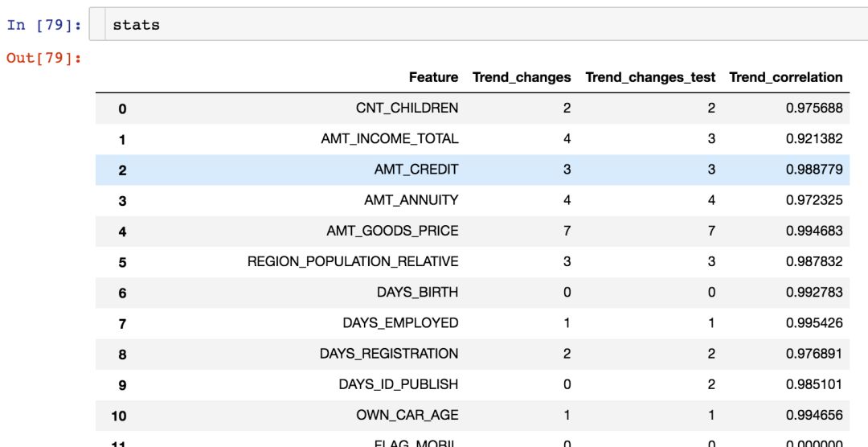This screenshot has height=447, width=868.
Task: Select the REGION_POPULATION_RELATIVE feature cell
Action: click(353, 261)
